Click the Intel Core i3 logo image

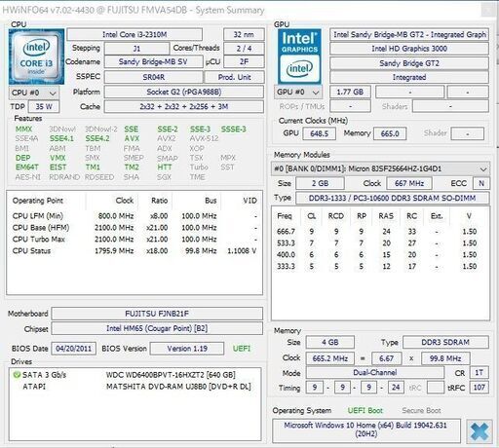(x=36, y=56)
